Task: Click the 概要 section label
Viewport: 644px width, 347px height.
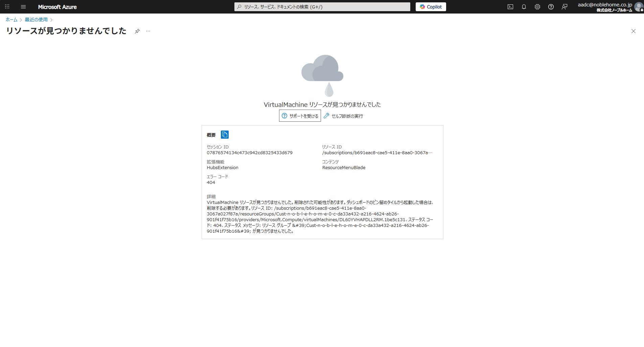Action: 211,135
